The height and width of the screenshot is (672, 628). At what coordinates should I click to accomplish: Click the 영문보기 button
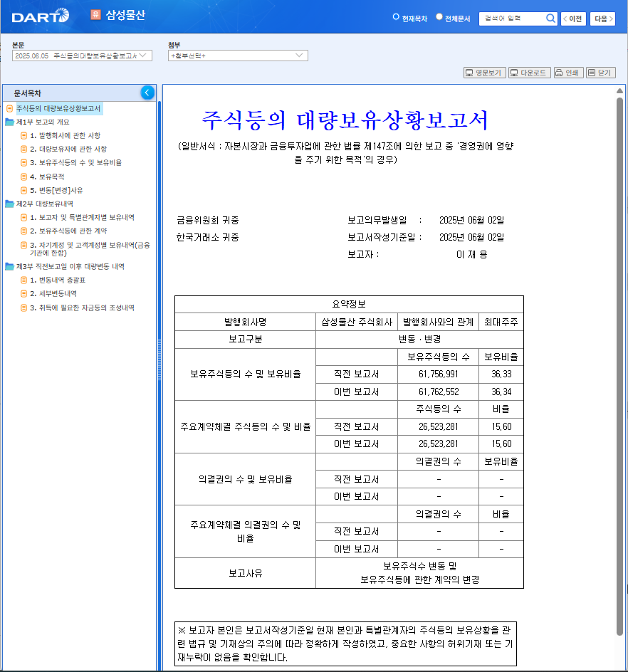click(484, 73)
